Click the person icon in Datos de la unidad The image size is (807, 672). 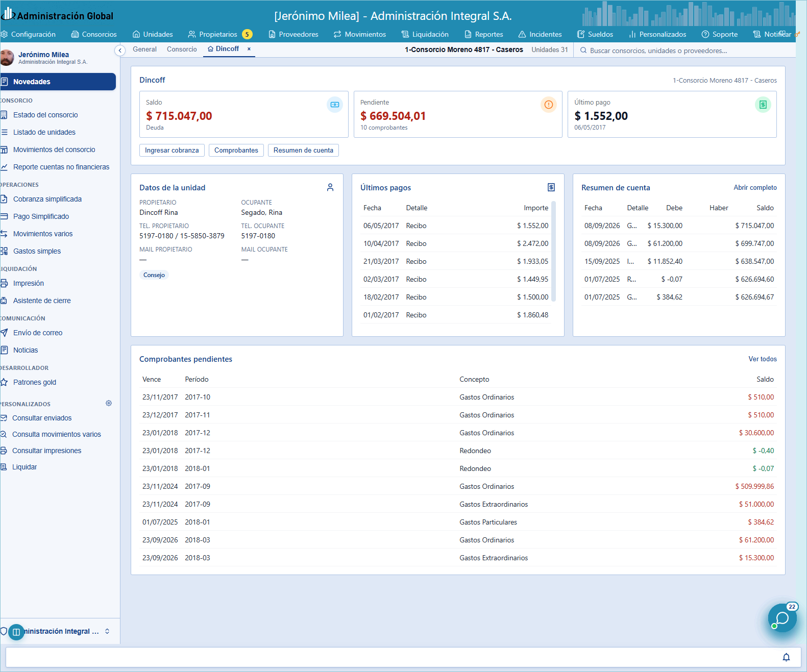click(330, 187)
